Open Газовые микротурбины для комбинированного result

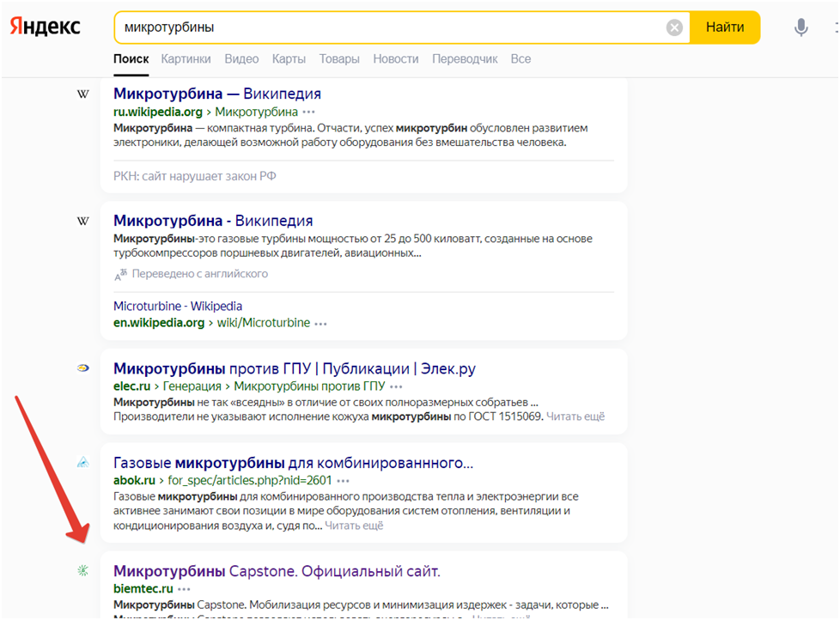[293, 463]
